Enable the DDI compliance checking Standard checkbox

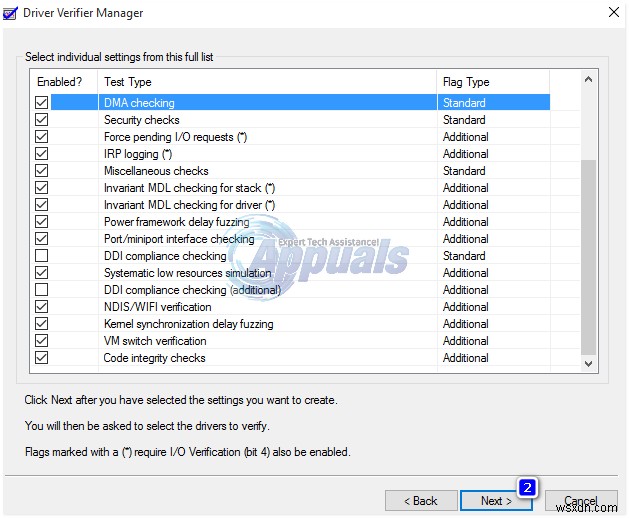coord(41,256)
